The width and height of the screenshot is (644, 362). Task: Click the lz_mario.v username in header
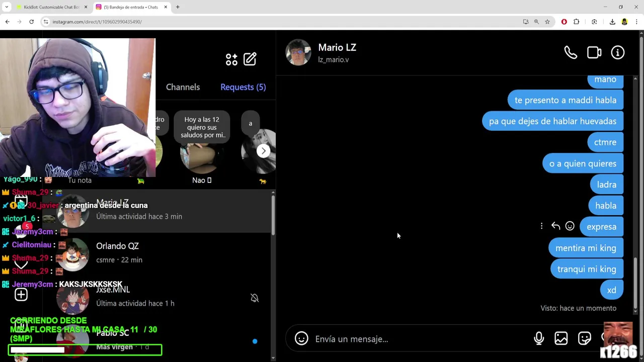click(x=333, y=59)
